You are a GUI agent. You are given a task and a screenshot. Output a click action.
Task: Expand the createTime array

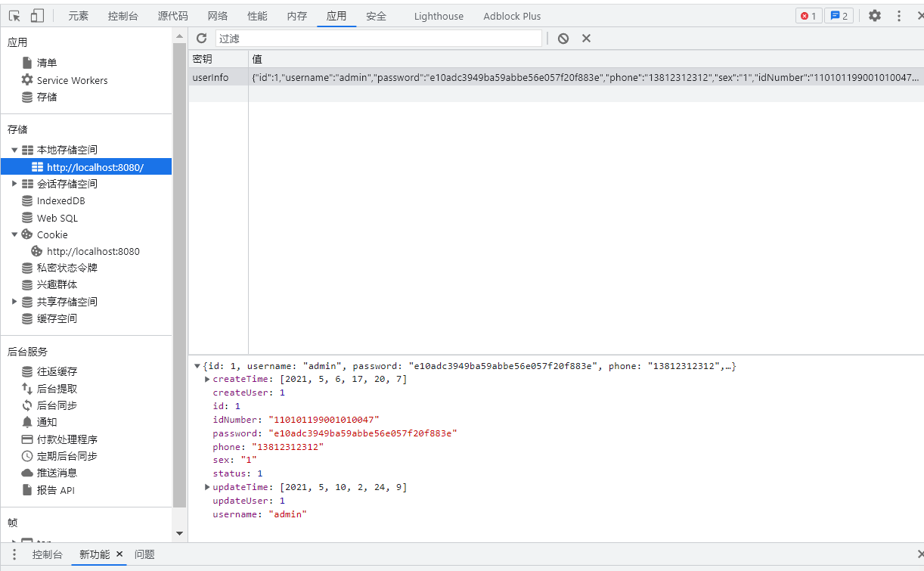click(208, 379)
